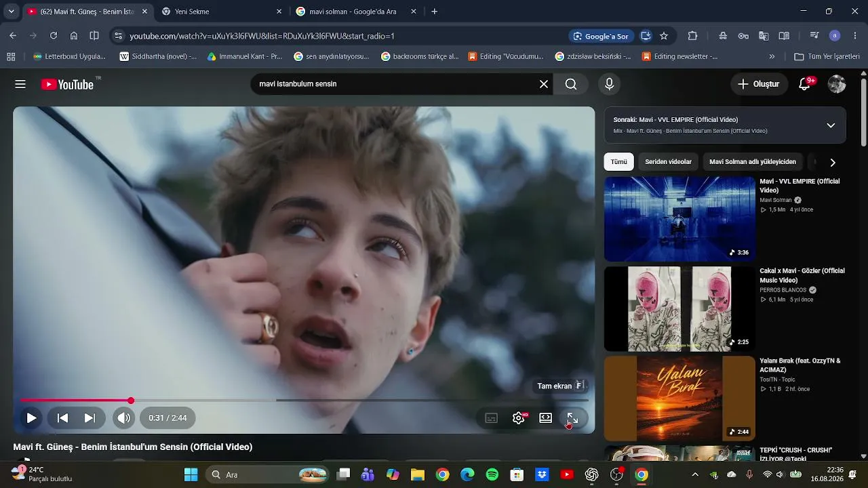
Task: Open the Chrome password manager key icon
Action: tap(743, 36)
